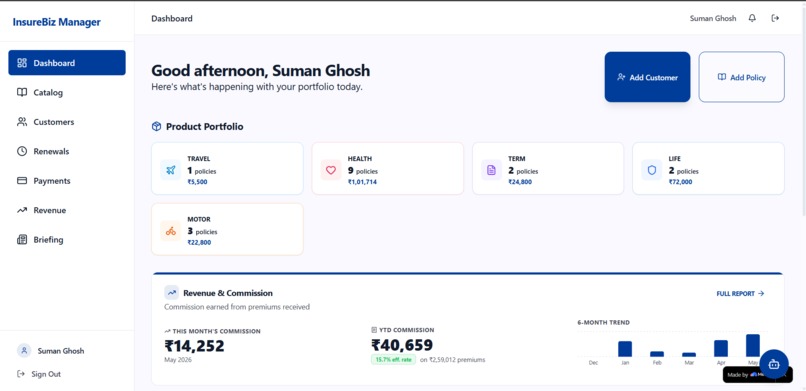
Task: Open the Motor policies card
Action: pyautogui.click(x=227, y=229)
